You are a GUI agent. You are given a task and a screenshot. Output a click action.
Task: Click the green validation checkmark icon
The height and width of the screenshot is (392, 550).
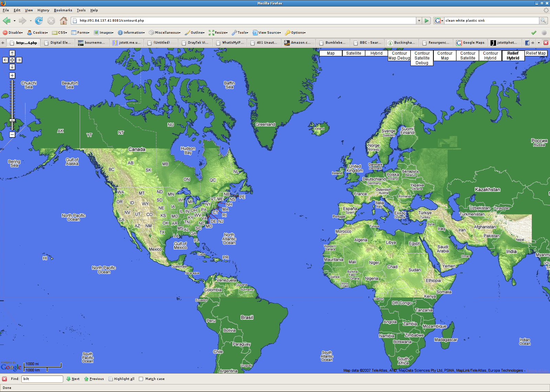tap(534, 33)
